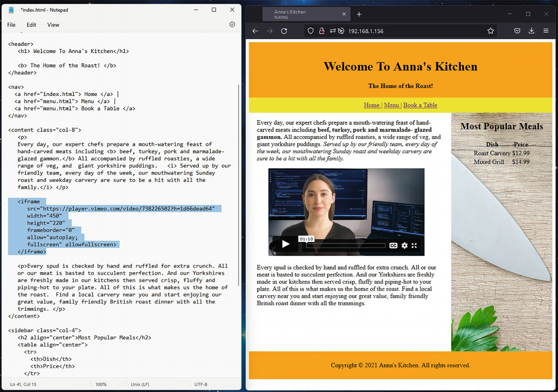558x392 pixels.
Task: Open the Notepad View menu
Action: (x=53, y=25)
